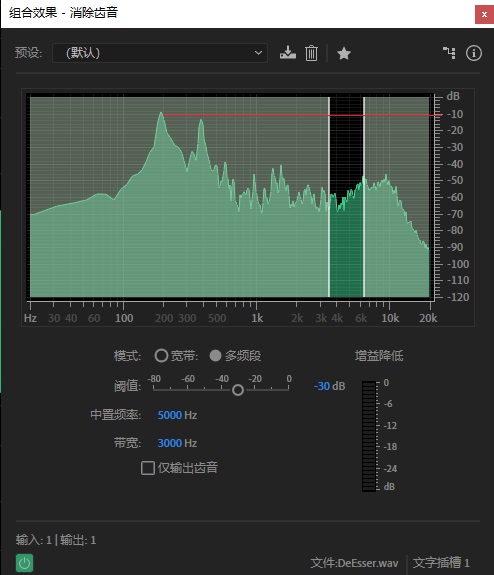
Task: Open the 预设 preset dropdown
Action: click(160, 53)
